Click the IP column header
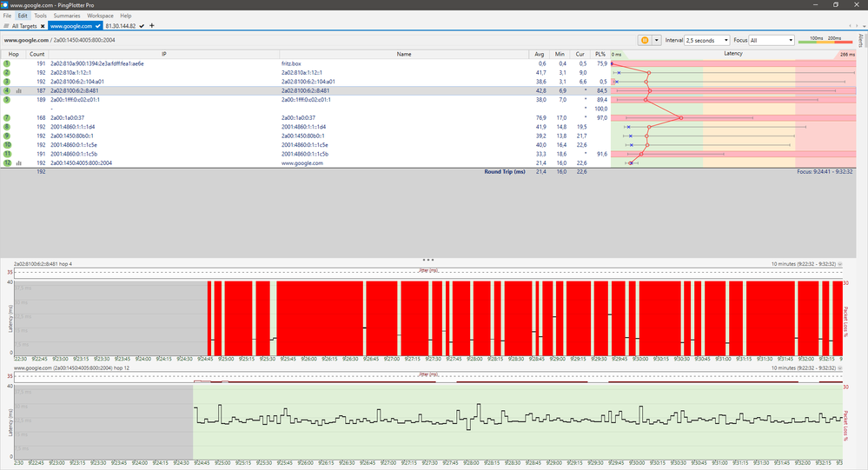868x470 pixels. (164, 54)
